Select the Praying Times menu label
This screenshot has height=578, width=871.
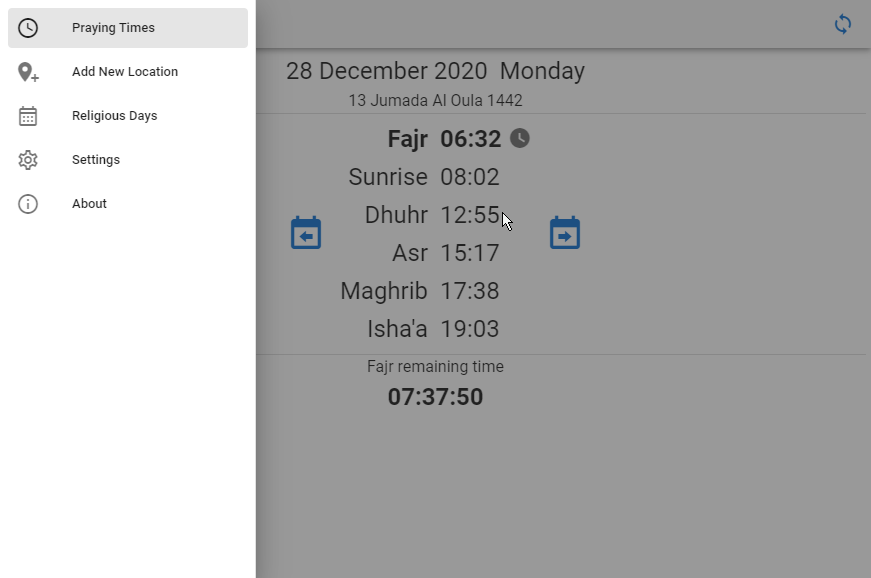[113, 28]
